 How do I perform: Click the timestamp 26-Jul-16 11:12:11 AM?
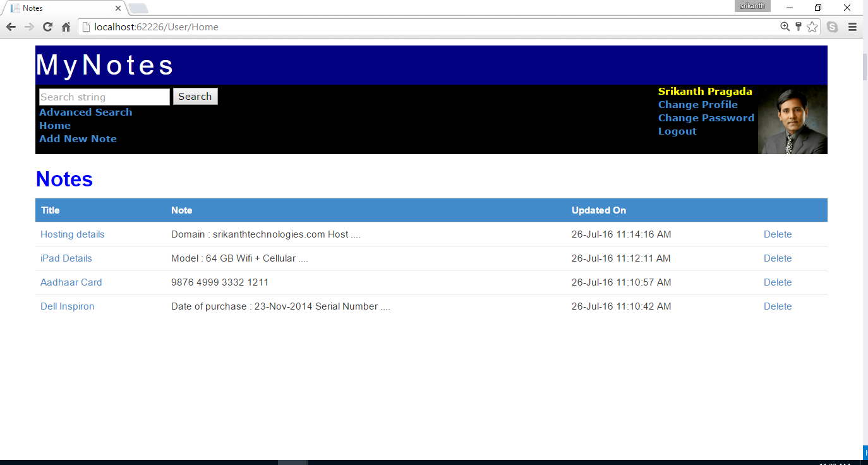click(622, 258)
